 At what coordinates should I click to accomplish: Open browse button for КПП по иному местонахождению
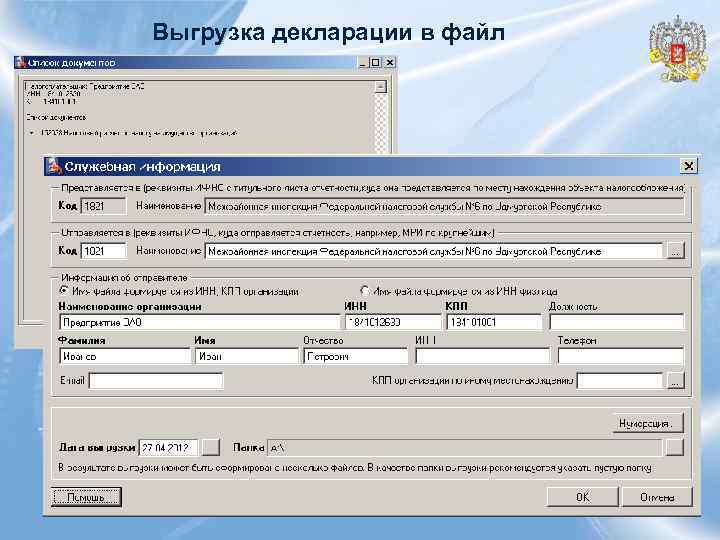point(675,380)
